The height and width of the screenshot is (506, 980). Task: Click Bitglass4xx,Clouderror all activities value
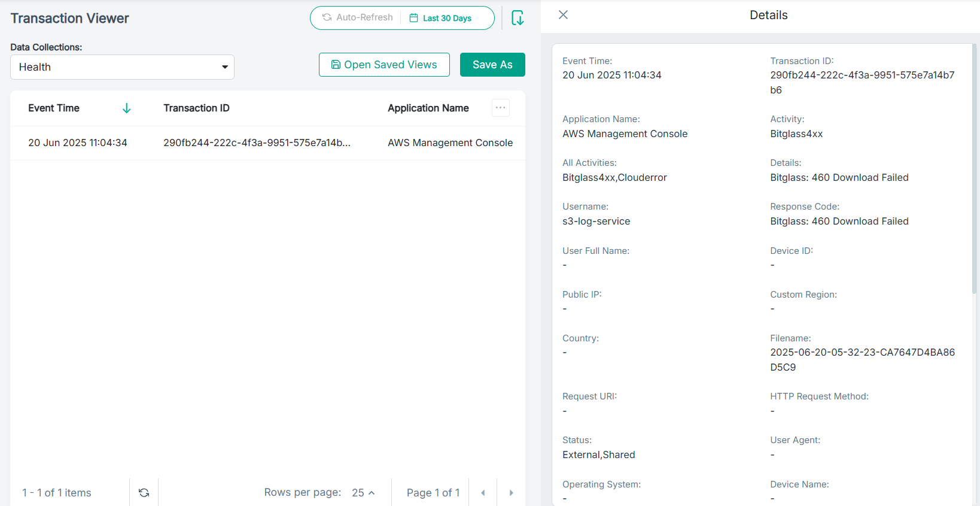(x=614, y=178)
